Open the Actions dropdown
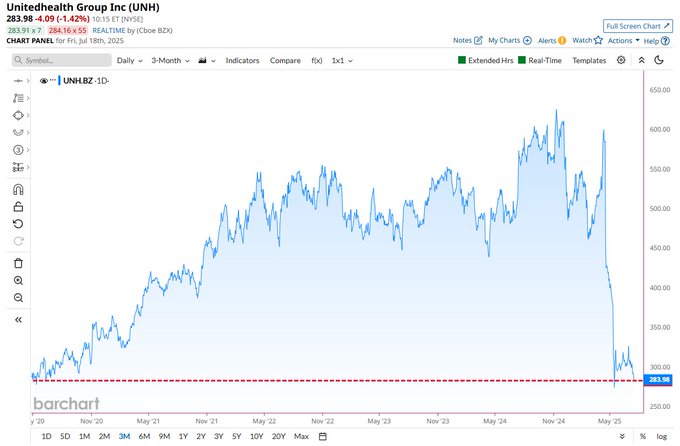This screenshot has width=680, height=446. tap(624, 40)
